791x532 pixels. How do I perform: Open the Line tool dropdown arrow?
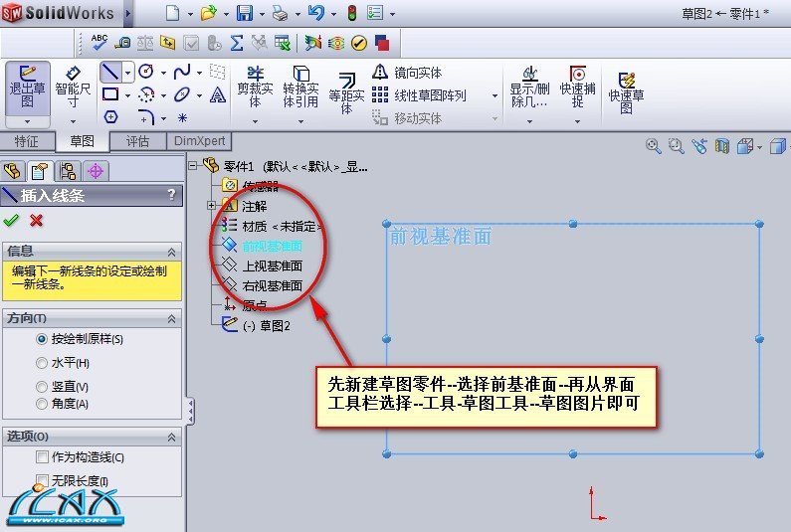127,73
